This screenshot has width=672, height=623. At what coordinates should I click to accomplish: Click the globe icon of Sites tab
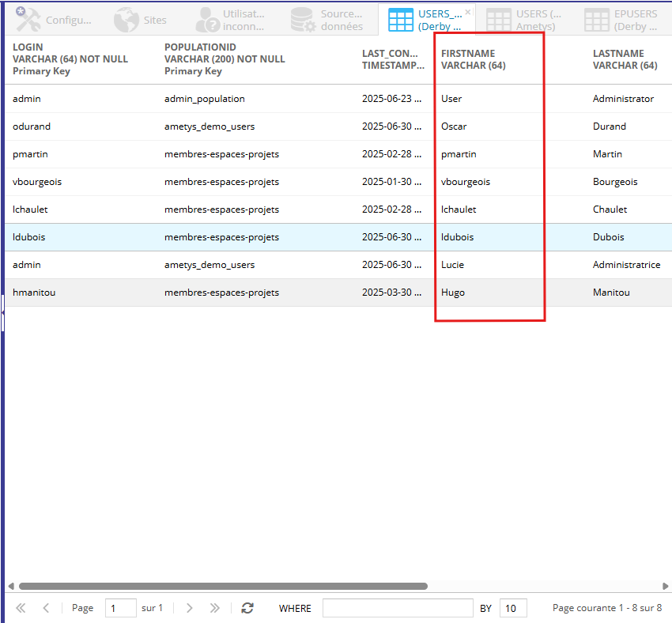126,19
